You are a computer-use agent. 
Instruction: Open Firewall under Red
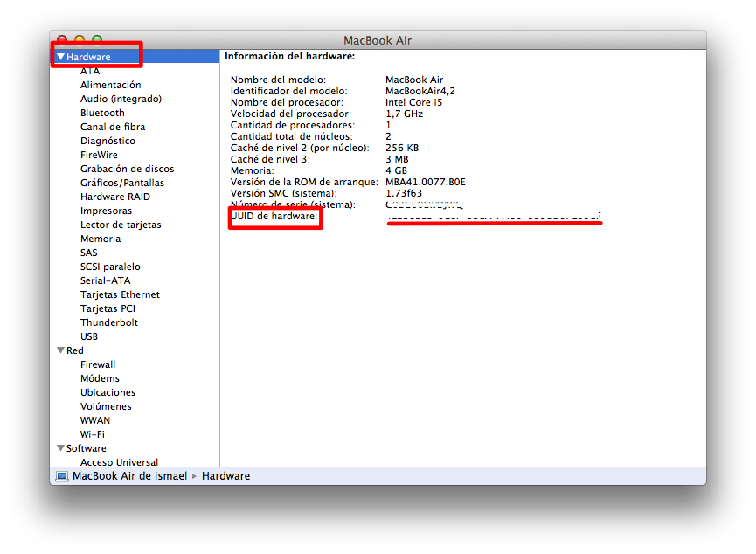(x=98, y=364)
